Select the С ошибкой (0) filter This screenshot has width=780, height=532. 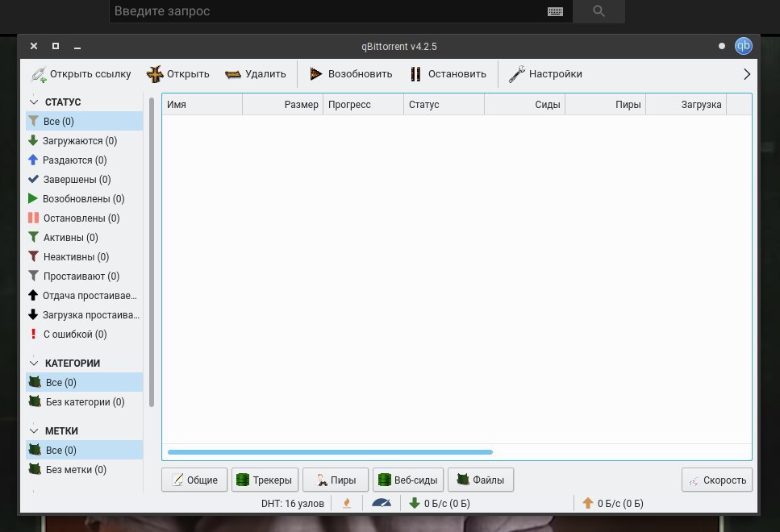click(84, 335)
